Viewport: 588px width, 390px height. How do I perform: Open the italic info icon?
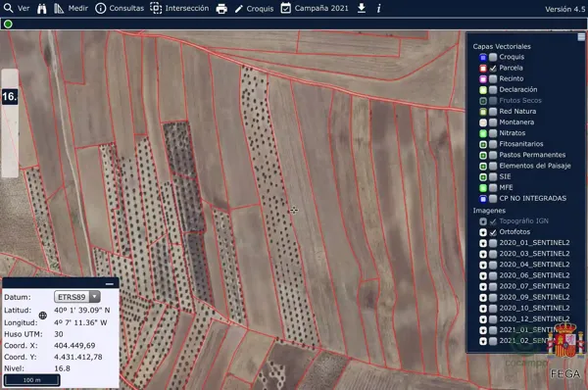click(x=378, y=8)
